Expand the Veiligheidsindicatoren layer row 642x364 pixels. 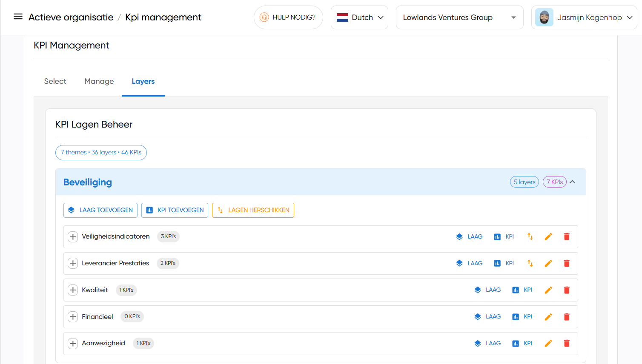[73, 237]
